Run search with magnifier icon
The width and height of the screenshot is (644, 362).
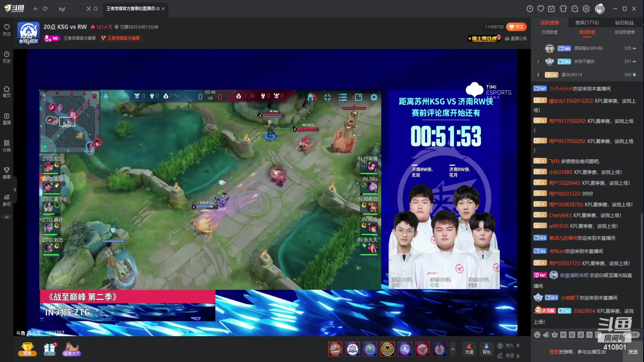(x=96, y=9)
